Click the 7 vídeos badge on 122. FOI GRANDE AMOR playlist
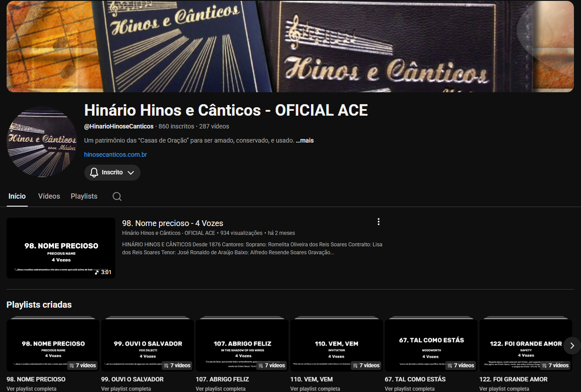Screen dimensions: 581x392 555,366
